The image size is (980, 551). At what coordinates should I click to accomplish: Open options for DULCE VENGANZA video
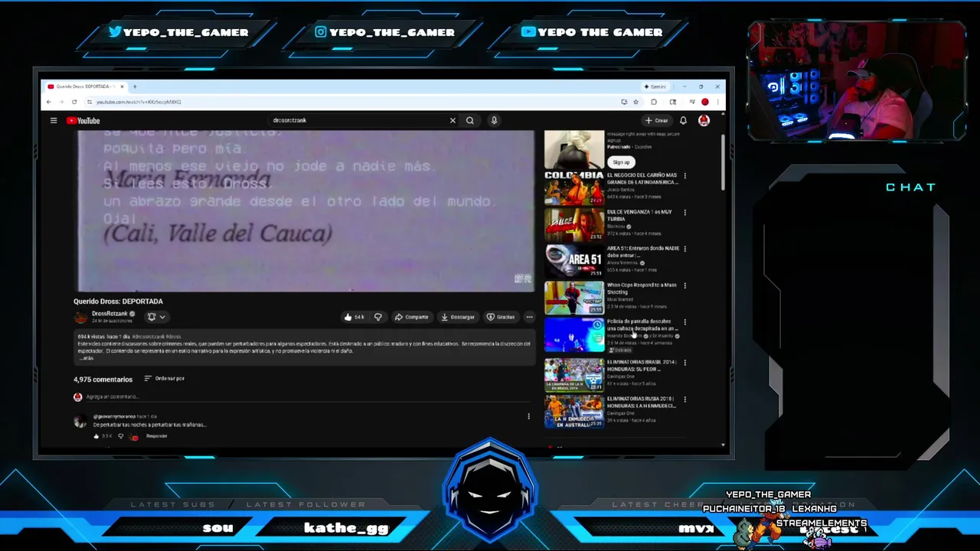coord(684,213)
